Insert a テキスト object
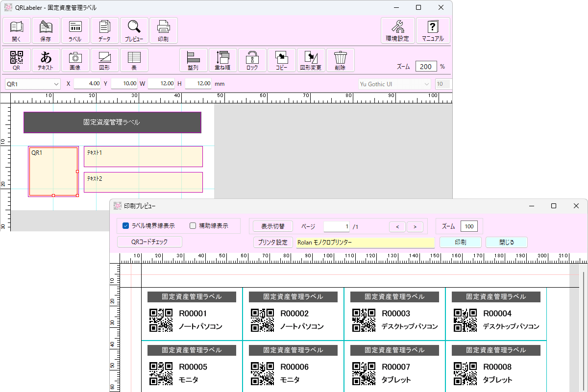This screenshot has height=392, width=588. 46,60
